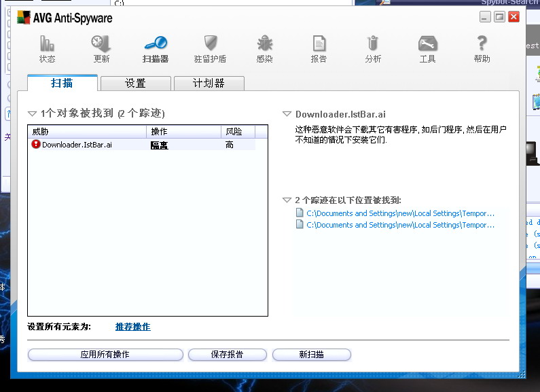Open the 状态 (Status) toolbar icon
Image resolution: width=540 pixels, height=392 pixels.
tap(47, 43)
